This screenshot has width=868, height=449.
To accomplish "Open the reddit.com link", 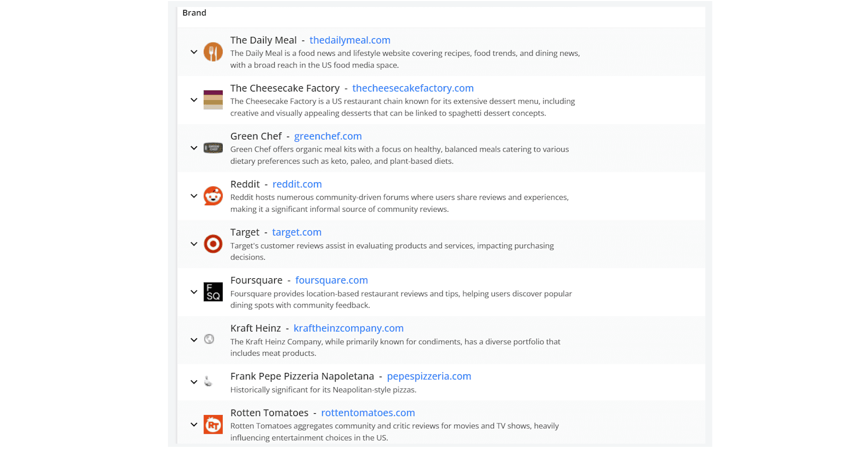I will click(297, 184).
